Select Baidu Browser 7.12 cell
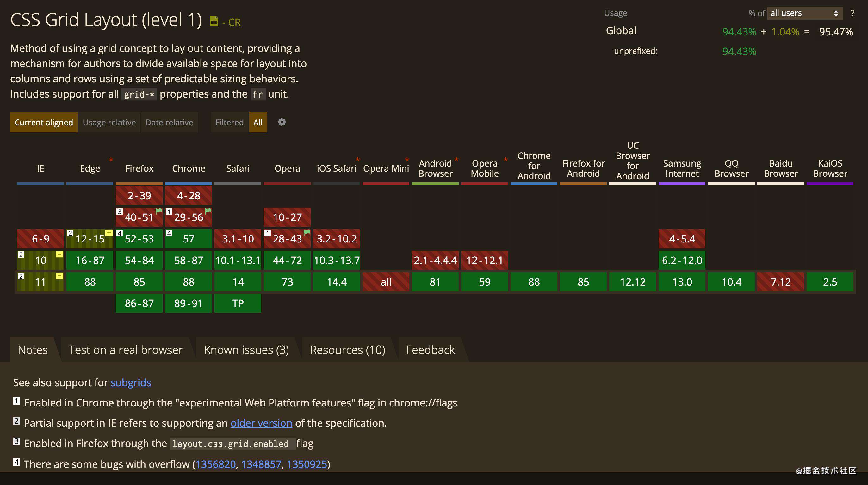Viewport: 868px width, 485px height. point(781,282)
